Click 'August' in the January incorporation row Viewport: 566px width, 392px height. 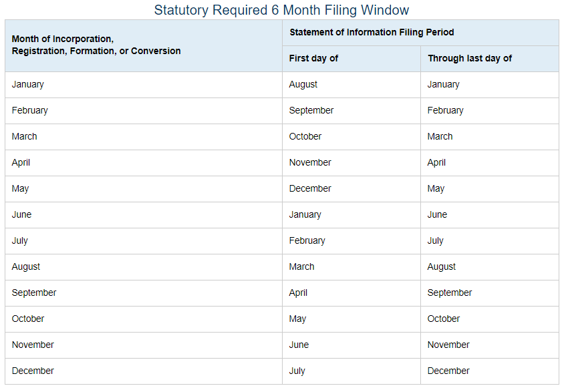303,84
